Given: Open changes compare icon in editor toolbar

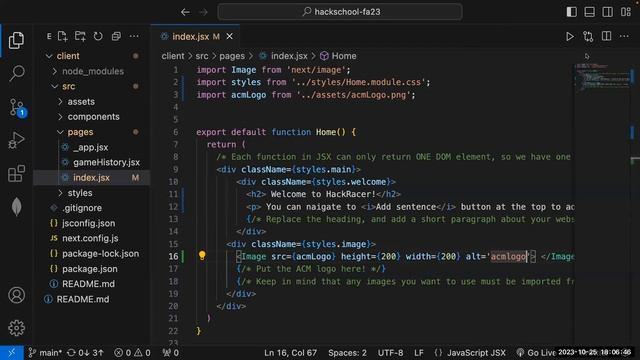Looking at the screenshot, I should (x=588, y=37).
